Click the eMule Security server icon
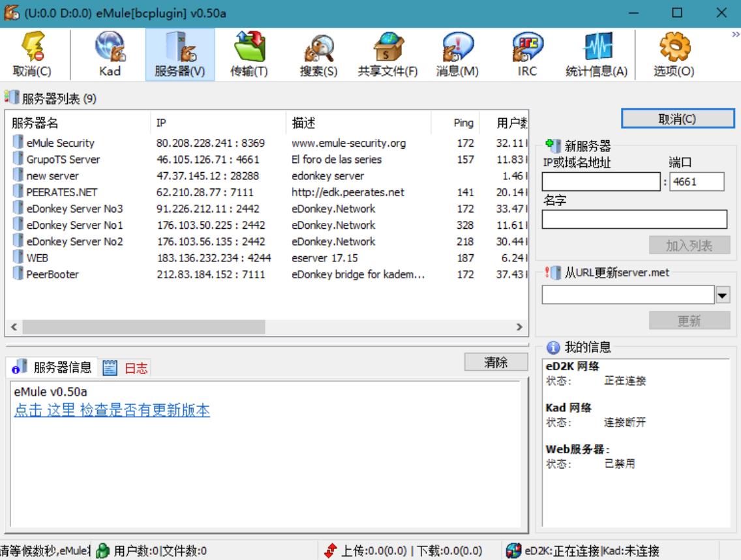This screenshot has width=741, height=560. click(x=18, y=142)
